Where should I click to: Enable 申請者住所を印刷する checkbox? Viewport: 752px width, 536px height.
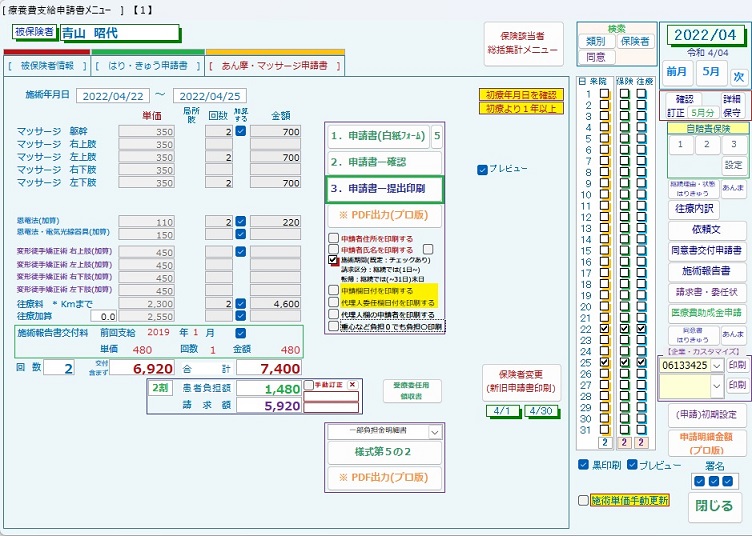point(333,238)
